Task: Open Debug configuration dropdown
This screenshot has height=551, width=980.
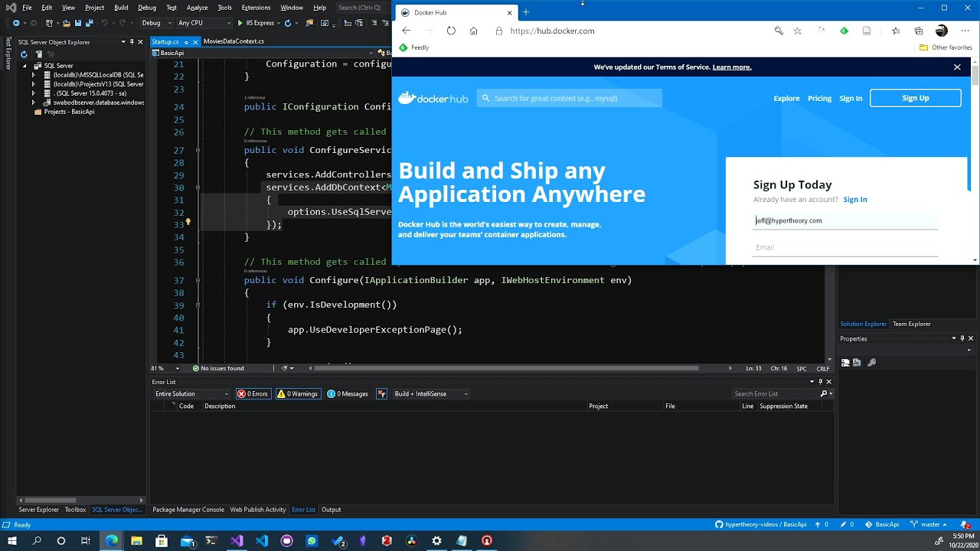Action: click(x=155, y=23)
